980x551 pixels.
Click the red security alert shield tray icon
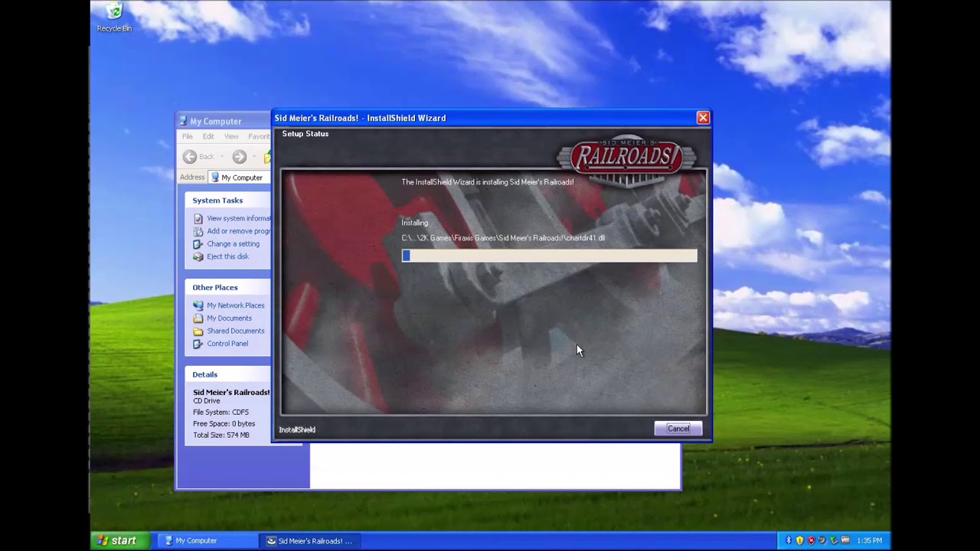[811, 540]
